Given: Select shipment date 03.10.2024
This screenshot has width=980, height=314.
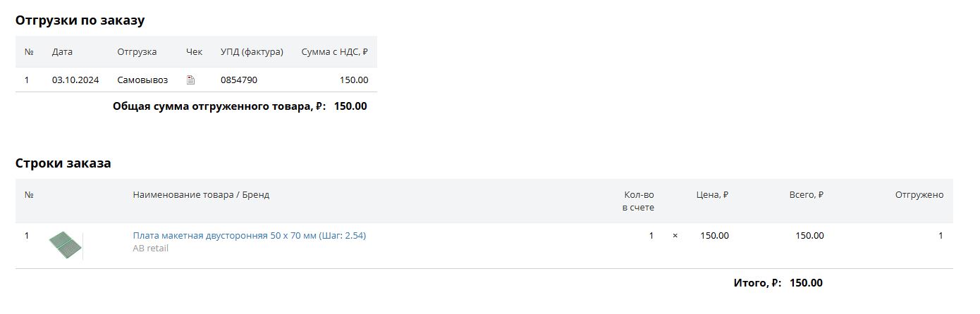Looking at the screenshot, I should pyautogui.click(x=75, y=80).
